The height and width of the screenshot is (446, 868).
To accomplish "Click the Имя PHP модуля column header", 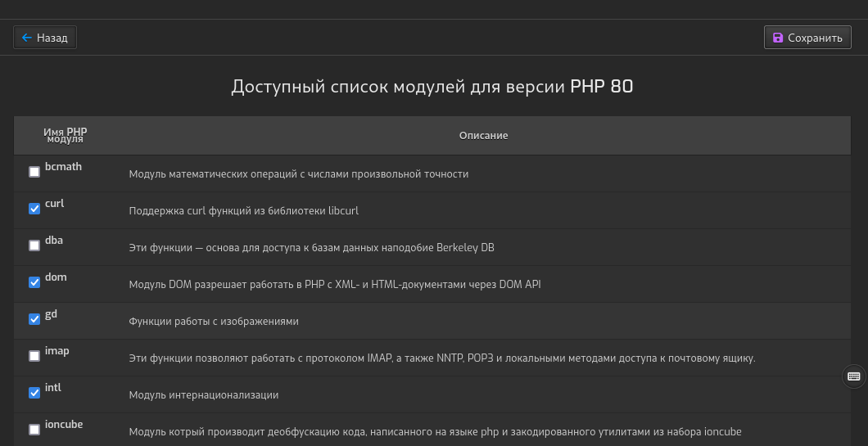I will pyautogui.click(x=65, y=135).
